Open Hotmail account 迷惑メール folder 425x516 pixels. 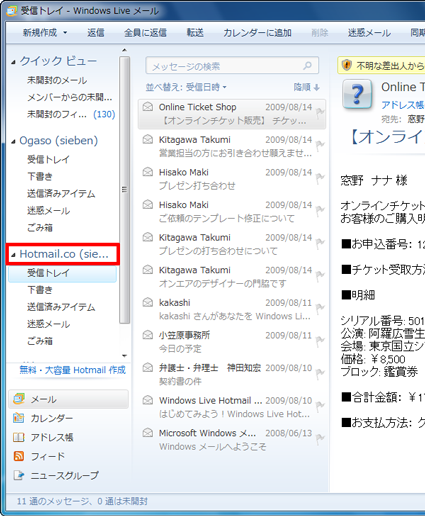(48, 324)
